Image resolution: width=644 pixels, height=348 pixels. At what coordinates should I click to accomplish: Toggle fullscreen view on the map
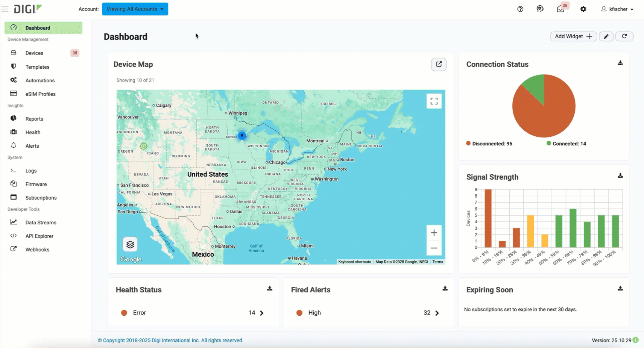[x=434, y=101]
